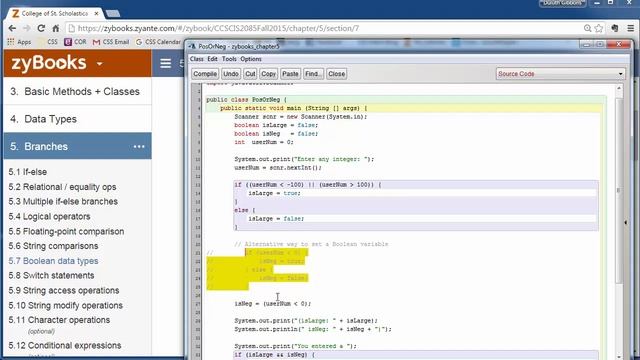Click the line 'int userNum = 0;'

coord(264,142)
